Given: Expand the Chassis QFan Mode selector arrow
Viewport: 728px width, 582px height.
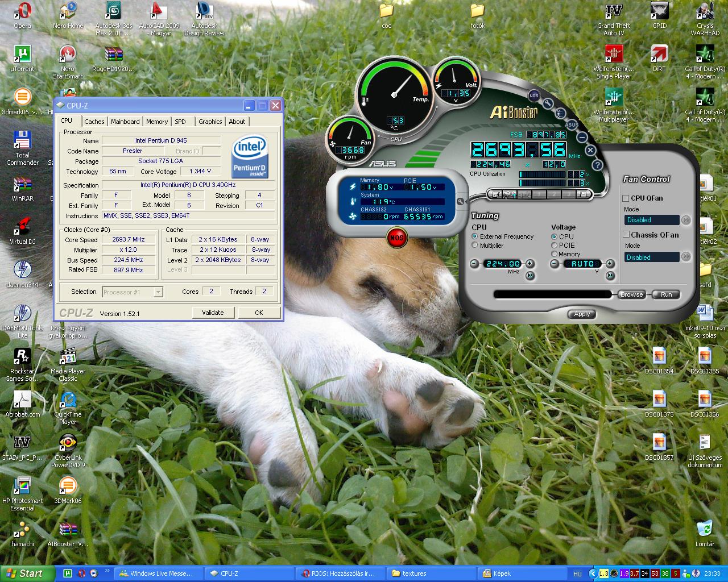Looking at the screenshot, I should point(686,257).
